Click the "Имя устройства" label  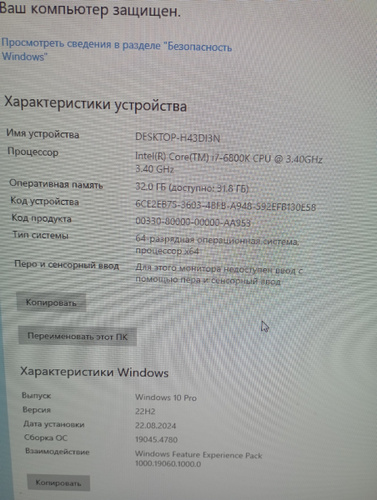pyautogui.click(x=43, y=134)
